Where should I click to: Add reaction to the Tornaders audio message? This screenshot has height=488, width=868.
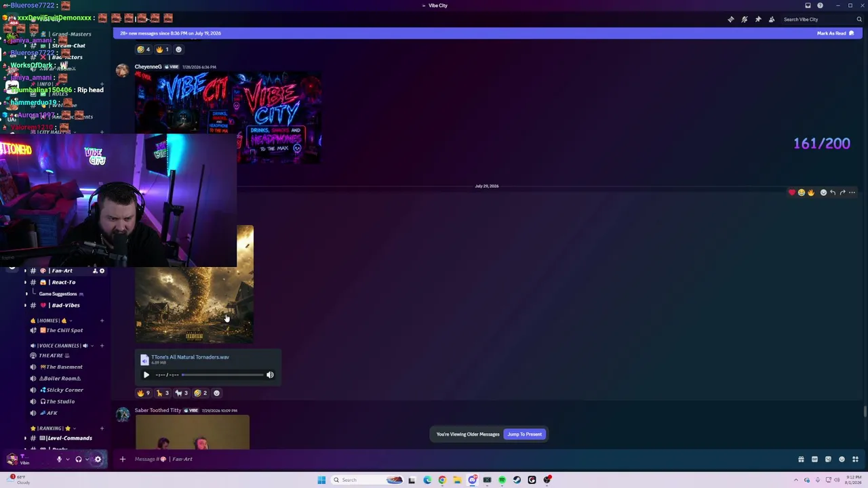coord(216,393)
